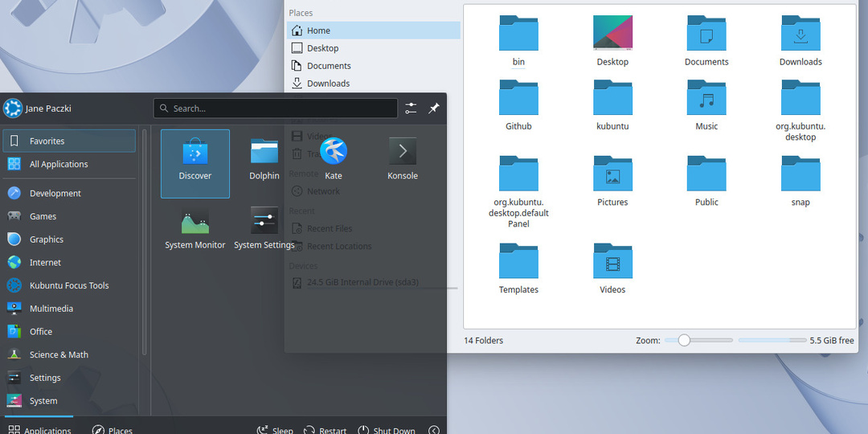Select Downloads in Dolphin Places panel

pyautogui.click(x=374, y=84)
